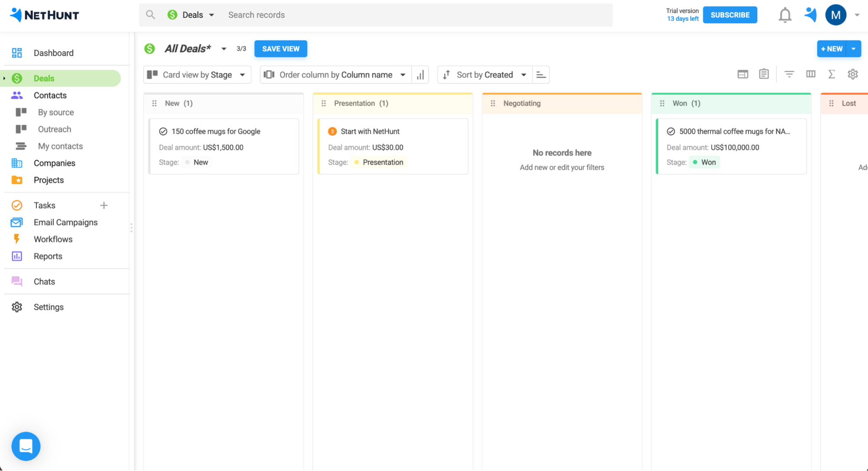Grab the New column drag handle
The width and height of the screenshot is (868, 471).
pos(154,103)
